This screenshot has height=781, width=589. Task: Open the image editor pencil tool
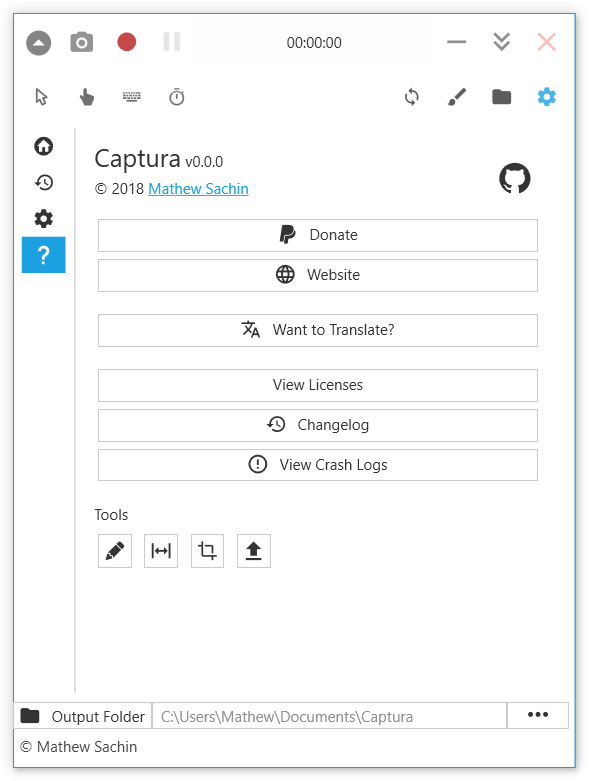pos(115,551)
